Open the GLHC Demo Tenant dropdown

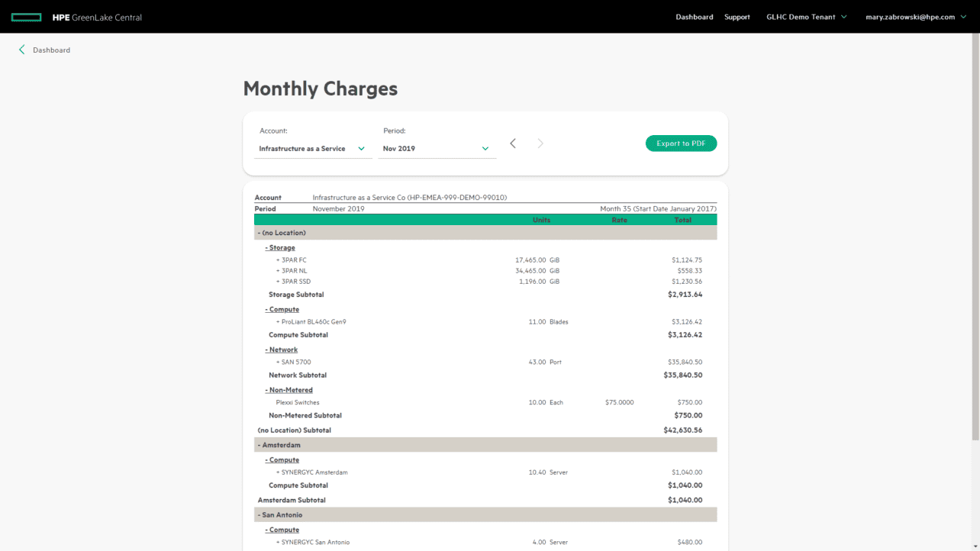[x=807, y=17]
